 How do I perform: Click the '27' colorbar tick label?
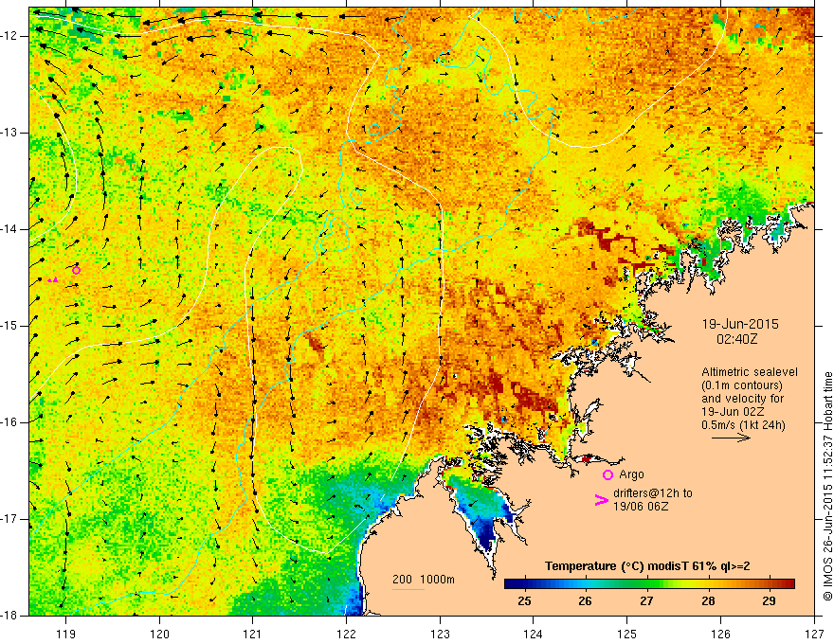coord(646,601)
